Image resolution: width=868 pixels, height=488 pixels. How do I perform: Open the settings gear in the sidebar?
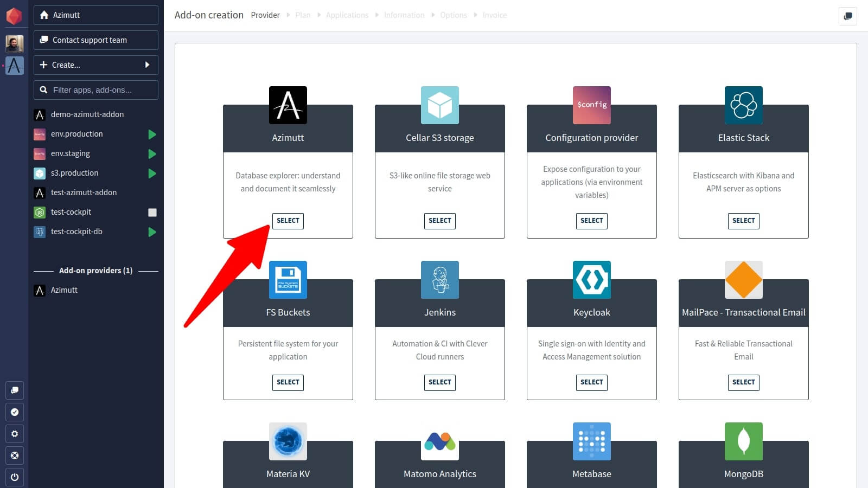14,434
